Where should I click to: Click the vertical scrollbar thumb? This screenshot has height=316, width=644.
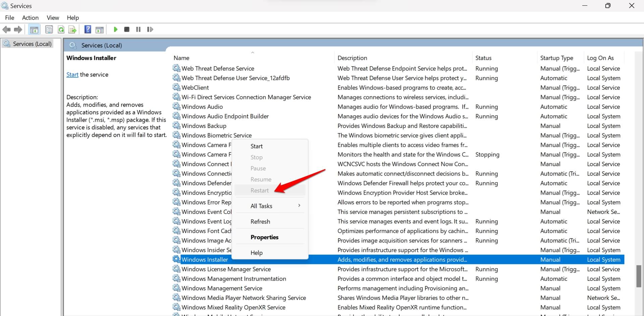coord(639,276)
